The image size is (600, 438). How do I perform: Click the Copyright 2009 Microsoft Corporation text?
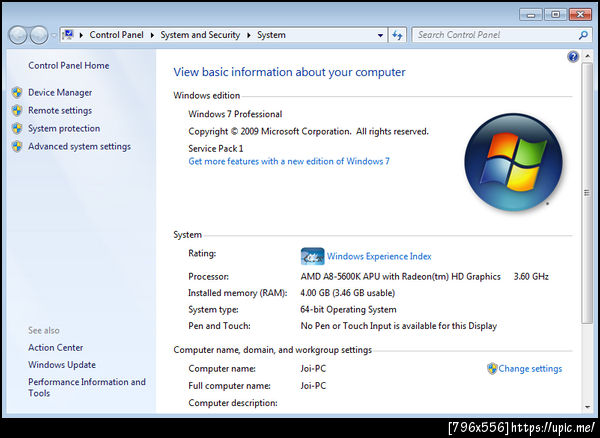(x=308, y=132)
